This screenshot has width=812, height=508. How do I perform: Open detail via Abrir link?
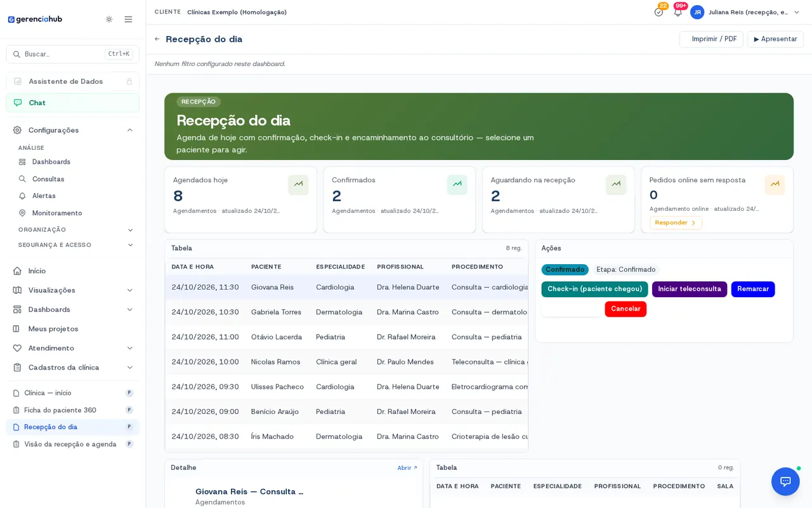[x=407, y=468]
